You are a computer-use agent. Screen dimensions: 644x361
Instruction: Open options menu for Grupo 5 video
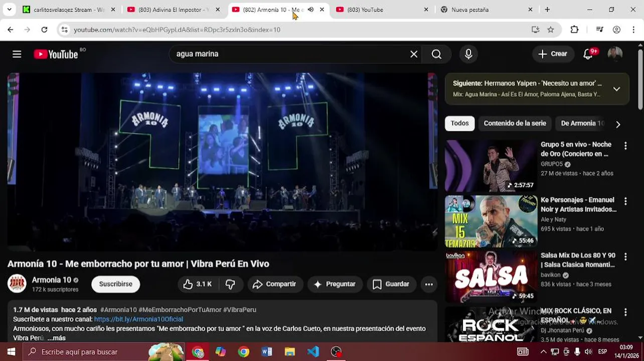(x=625, y=146)
